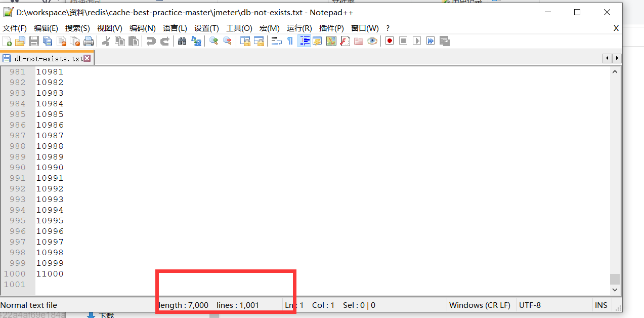Open the 文件(F) menu
Viewport: 644px width, 318px height.
coord(15,28)
